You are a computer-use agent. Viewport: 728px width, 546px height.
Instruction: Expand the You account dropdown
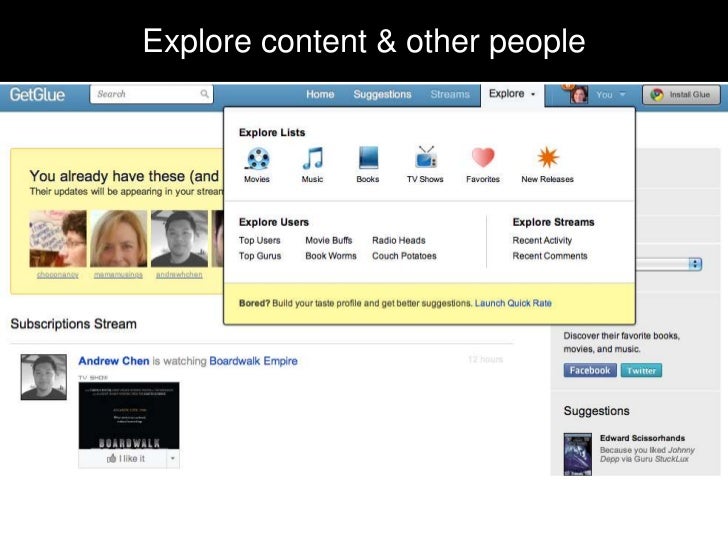point(611,95)
